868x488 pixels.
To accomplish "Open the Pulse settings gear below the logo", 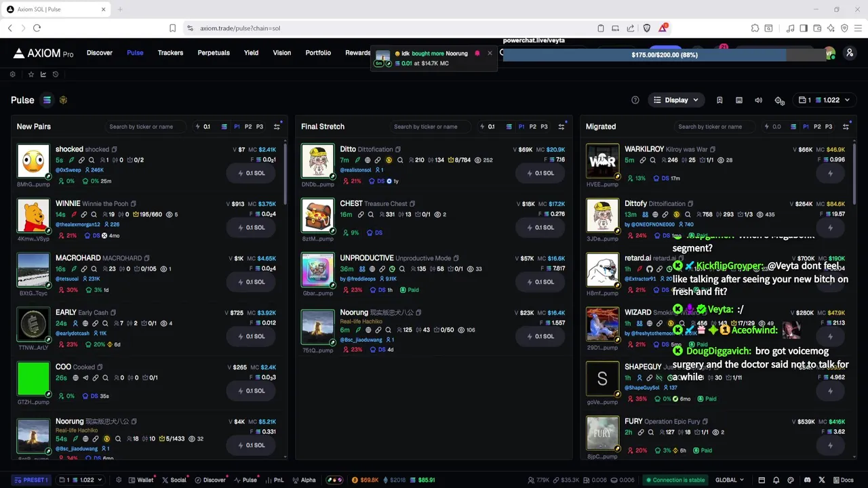I will pyautogui.click(x=12, y=75).
